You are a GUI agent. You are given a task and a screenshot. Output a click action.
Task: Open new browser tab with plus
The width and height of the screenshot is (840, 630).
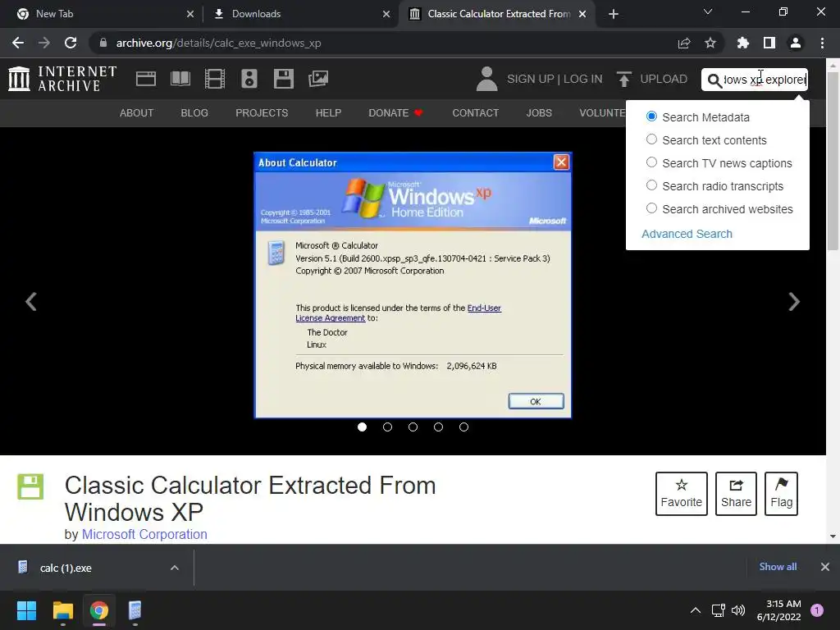614,14
